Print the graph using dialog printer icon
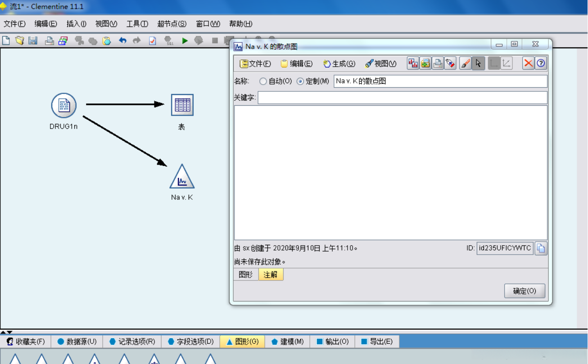This screenshot has height=364, width=588. pyautogui.click(x=438, y=63)
